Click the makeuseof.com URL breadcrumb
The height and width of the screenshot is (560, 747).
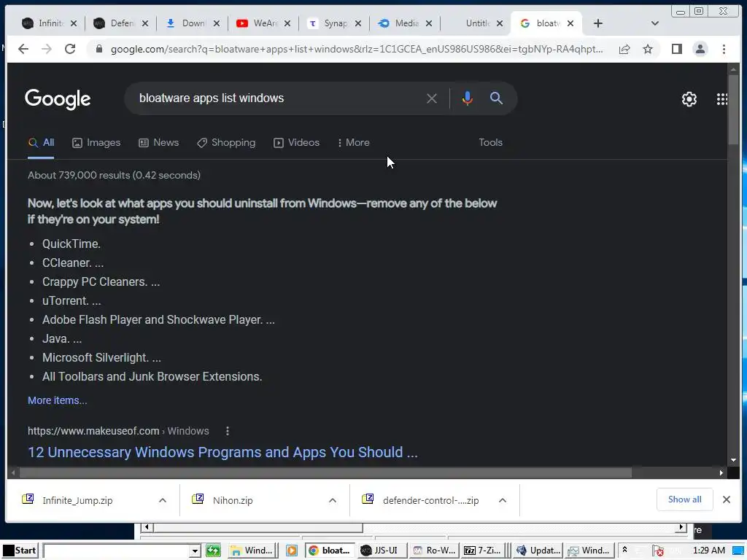[x=118, y=431]
